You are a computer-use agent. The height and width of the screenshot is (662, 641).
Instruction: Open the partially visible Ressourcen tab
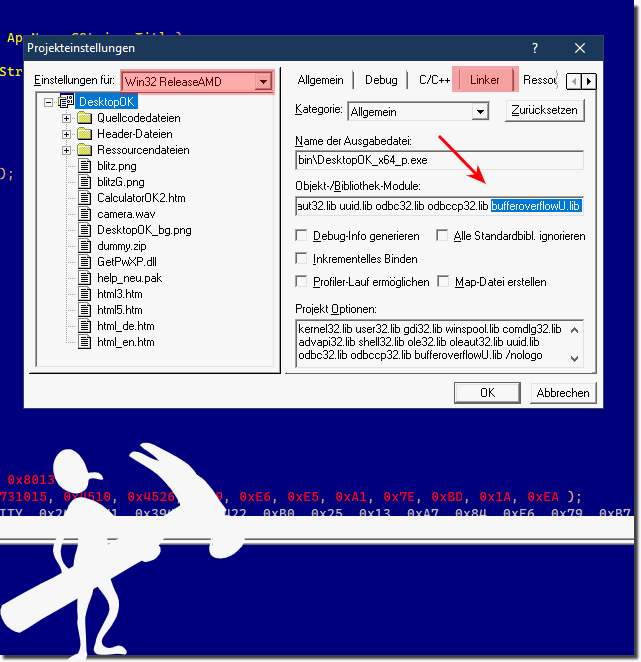tap(540, 80)
